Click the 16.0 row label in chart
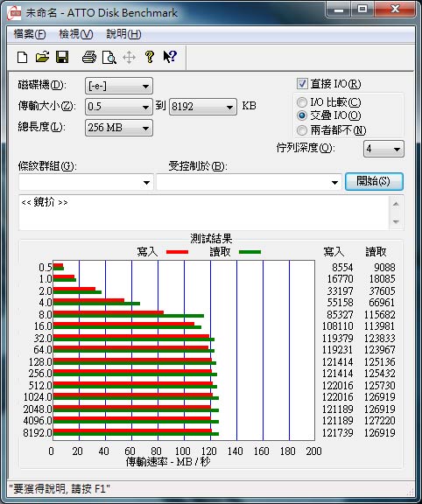 pos(43,326)
